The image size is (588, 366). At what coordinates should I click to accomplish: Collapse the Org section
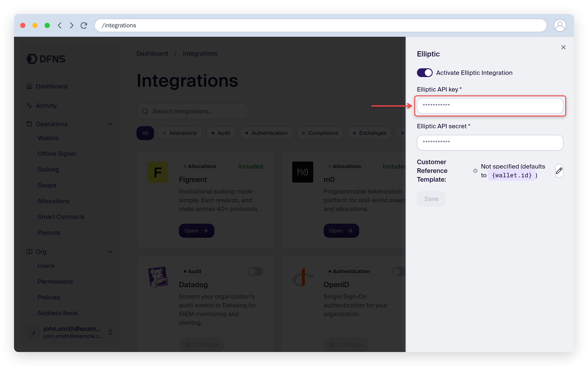[x=110, y=252]
